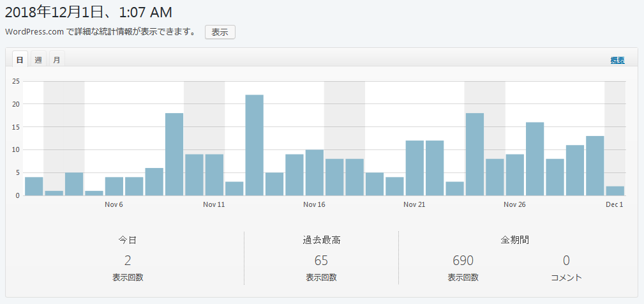Select the Nov 16 bar showing 10 views

click(314, 172)
